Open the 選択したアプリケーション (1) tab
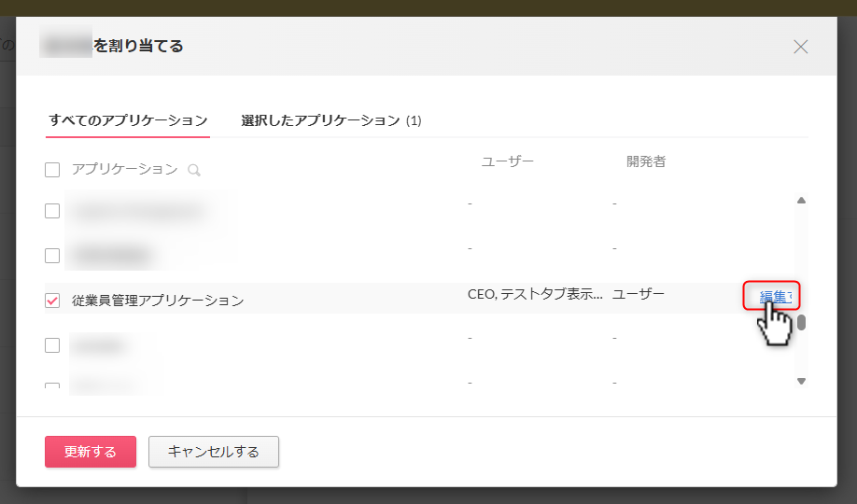Image resolution: width=857 pixels, height=504 pixels. [x=331, y=120]
